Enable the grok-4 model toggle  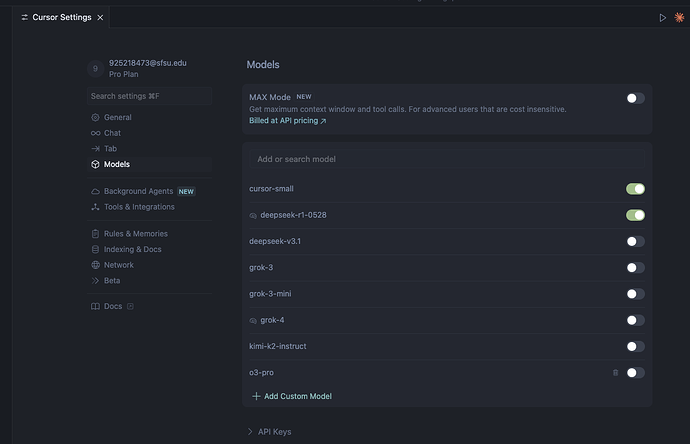coord(635,320)
